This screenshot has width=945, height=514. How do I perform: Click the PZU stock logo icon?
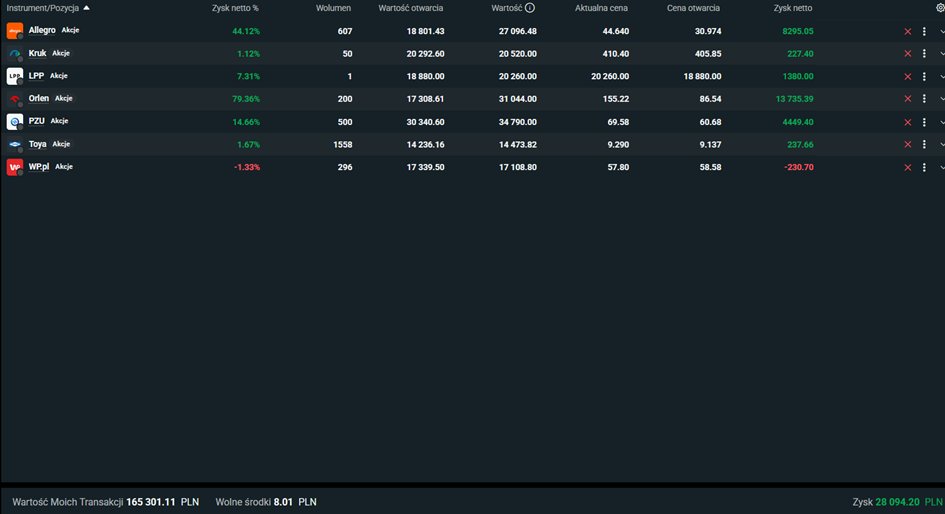pyautogui.click(x=14, y=122)
